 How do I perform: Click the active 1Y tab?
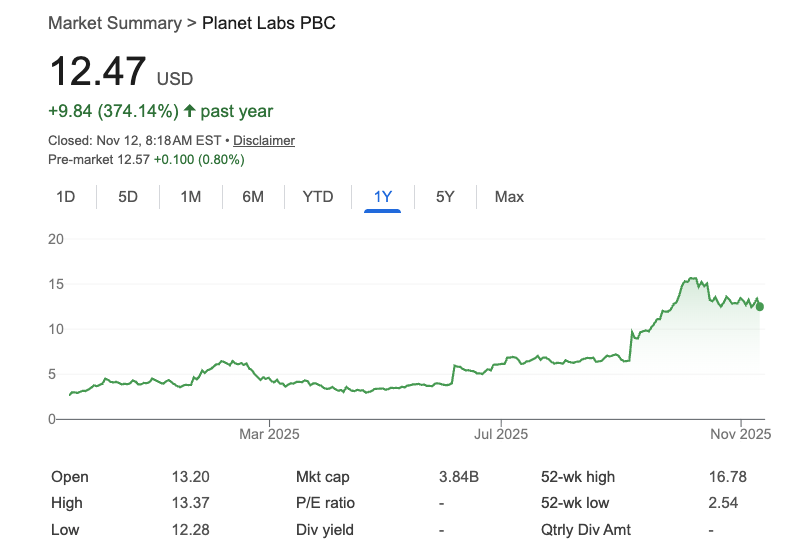click(383, 197)
